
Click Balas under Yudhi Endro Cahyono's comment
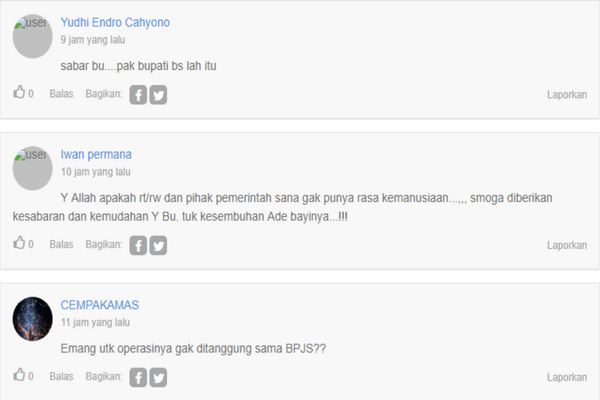coord(61,94)
